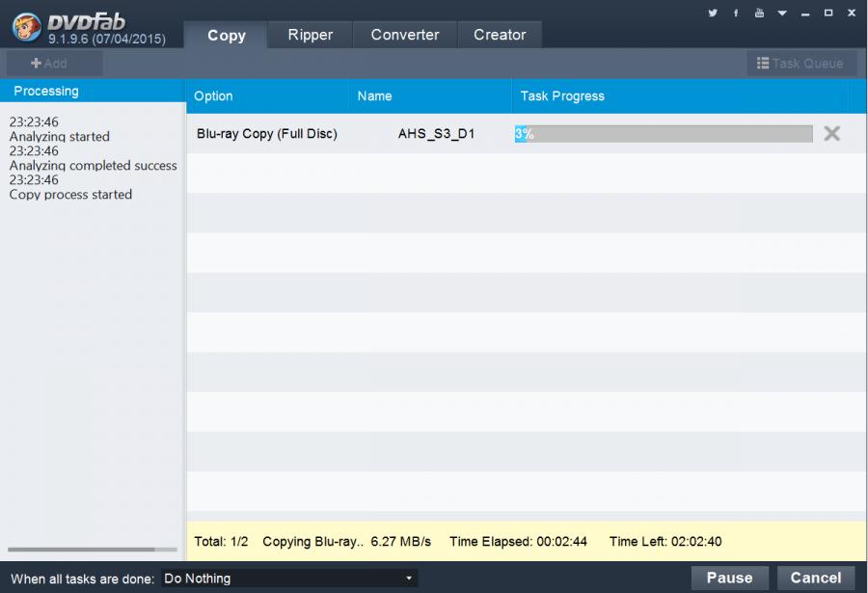Click the Add plus button

click(54, 63)
